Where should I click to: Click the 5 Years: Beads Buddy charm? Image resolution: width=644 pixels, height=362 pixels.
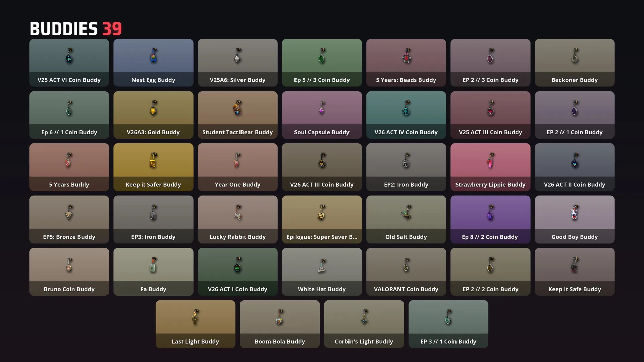(x=406, y=56)
